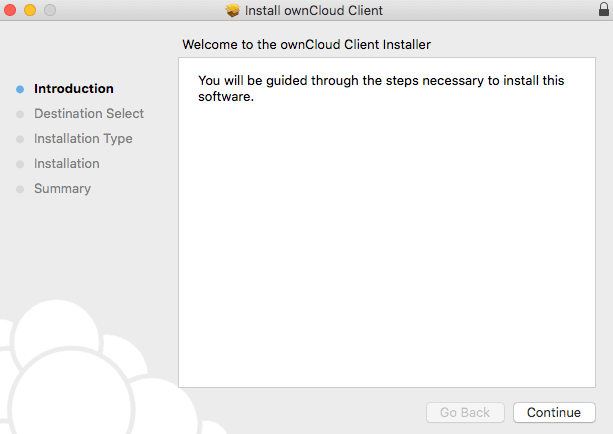Click the grayed-out zoom window button
The height and width of the screenshot is (434, 613).
coord(50,10)
